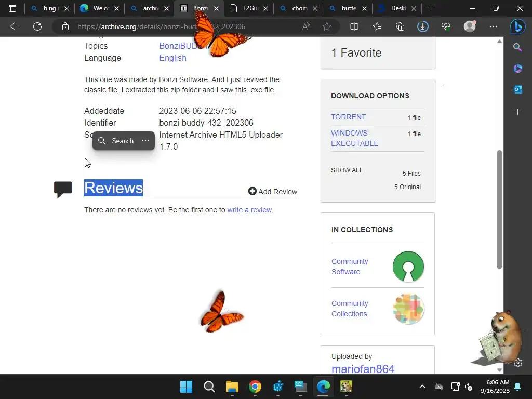The image size is (532, 399).
Task: Switch to the butterfly search tab
Action: click(348, 8)
